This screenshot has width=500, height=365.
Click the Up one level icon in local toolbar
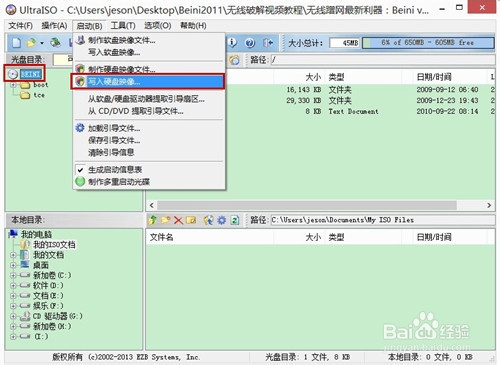[x=153, y=220]
